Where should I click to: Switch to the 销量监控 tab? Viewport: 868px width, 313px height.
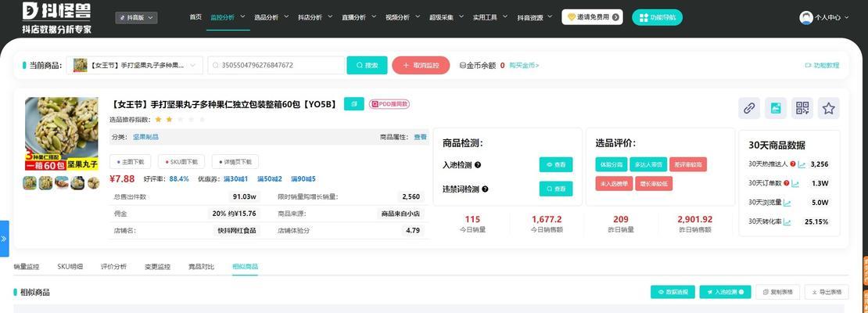click(27, 267)
